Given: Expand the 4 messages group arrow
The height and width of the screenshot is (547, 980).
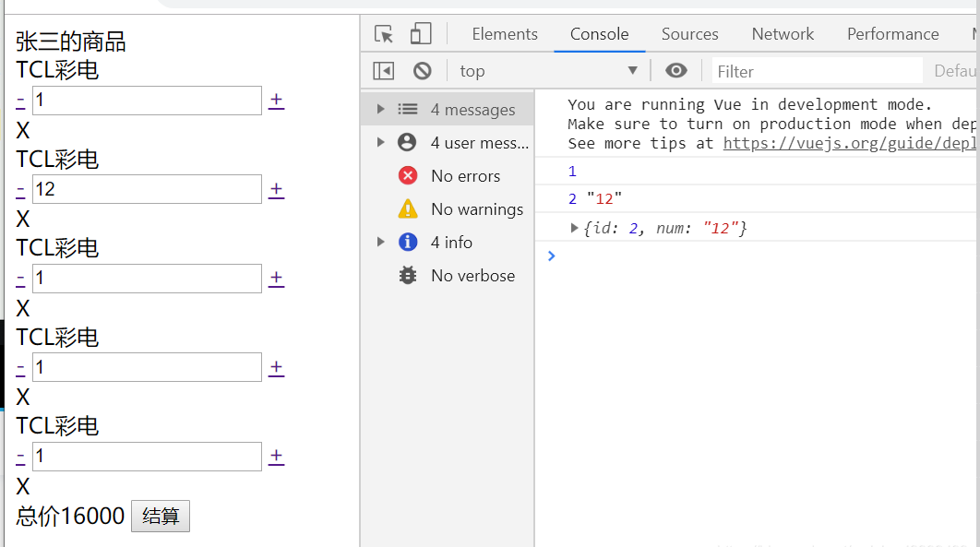Looking at the screenshot, I should [380, 109].
